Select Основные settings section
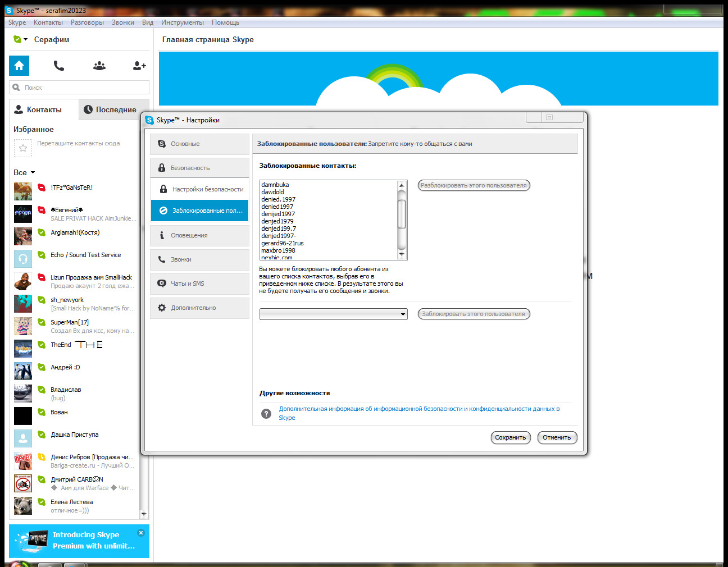Screen dimensions: 728x567 pyautogui.click(x=199, y=144)
